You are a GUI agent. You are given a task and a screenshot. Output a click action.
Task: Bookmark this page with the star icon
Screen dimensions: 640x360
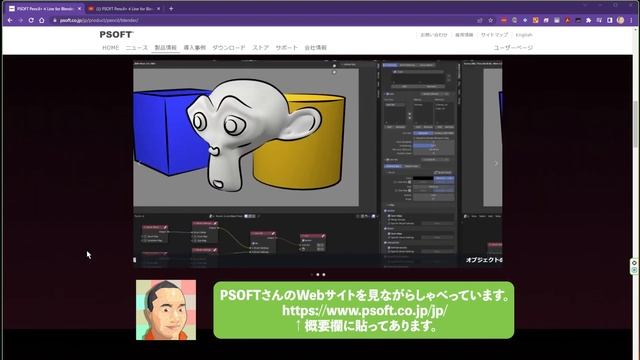pyautogui.click(x=491, y=20)
